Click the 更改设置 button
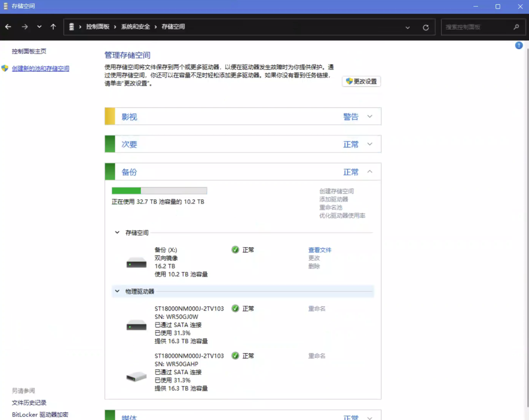 (361, 81)
